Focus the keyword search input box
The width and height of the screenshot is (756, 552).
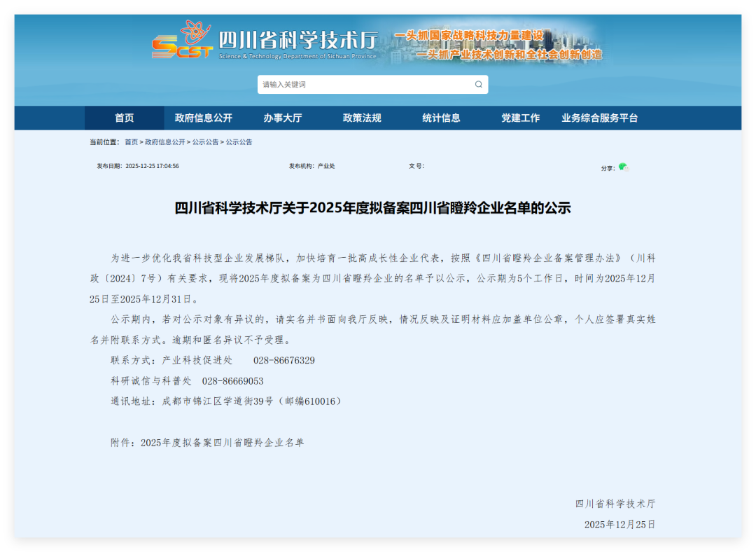pos(364,85)
